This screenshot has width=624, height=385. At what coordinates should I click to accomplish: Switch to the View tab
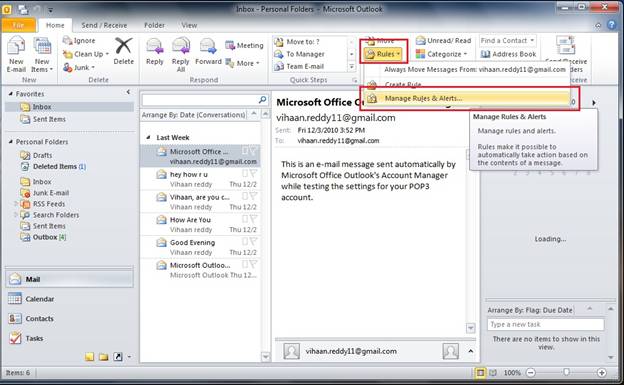click(189, 25)
